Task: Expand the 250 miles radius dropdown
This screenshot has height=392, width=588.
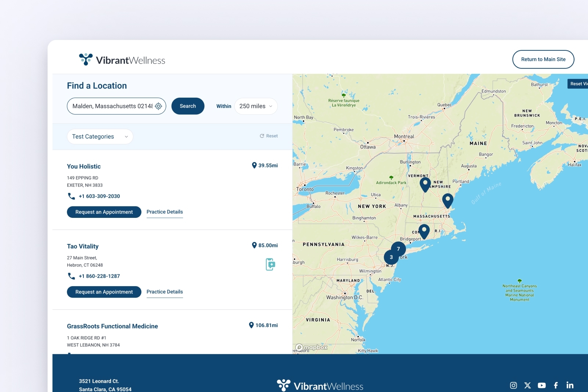Action: click(256, 106)
